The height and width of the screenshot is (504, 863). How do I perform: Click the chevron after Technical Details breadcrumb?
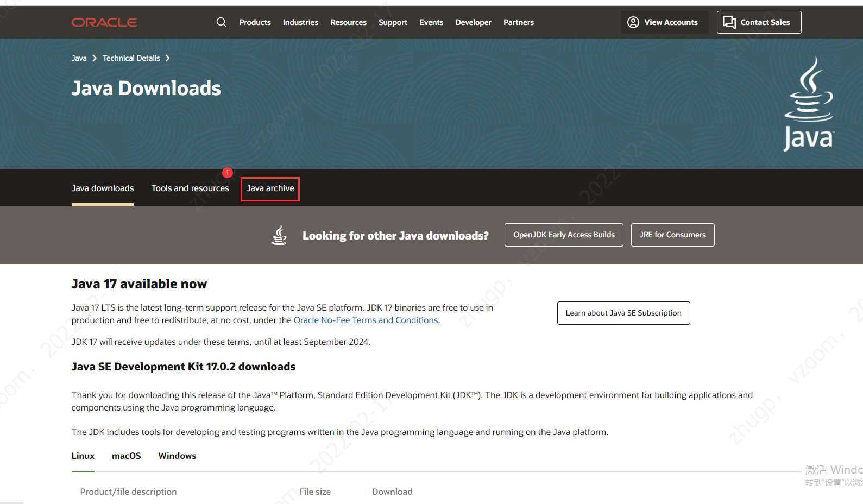pyautogui.click(x=167, y=58)
